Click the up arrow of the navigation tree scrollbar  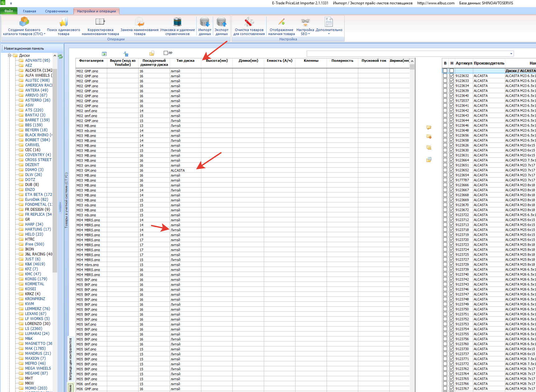click(55, 56)
